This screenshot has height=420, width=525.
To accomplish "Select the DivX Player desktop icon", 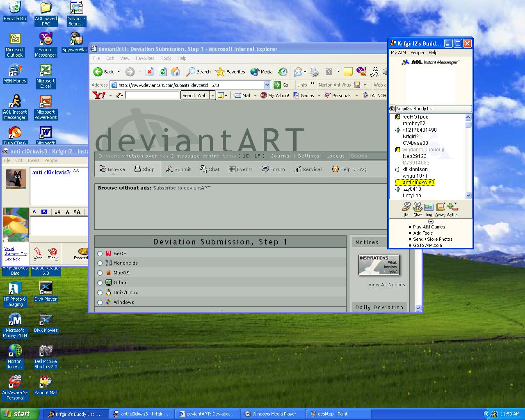I will pos(46,292).
